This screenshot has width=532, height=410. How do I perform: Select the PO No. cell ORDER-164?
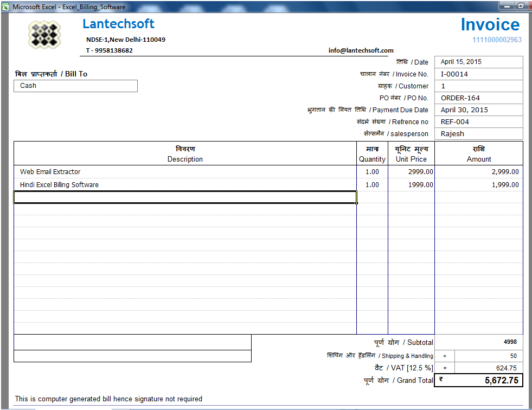[x=479, y=98]
